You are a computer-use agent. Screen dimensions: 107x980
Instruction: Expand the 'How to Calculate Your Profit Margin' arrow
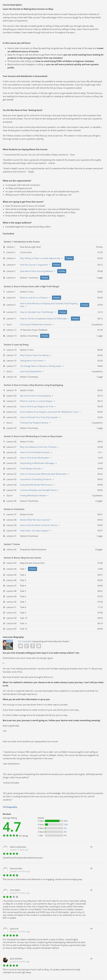click(x=56, y=312)
